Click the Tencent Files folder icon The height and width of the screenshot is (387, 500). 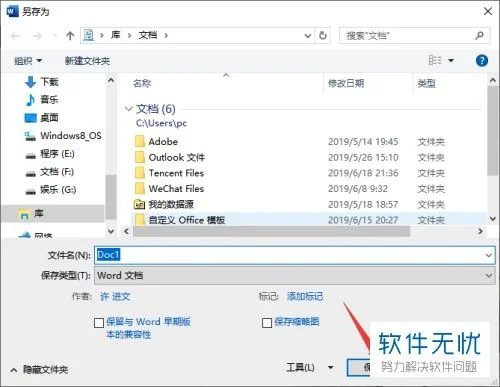[x=140, y=173]
